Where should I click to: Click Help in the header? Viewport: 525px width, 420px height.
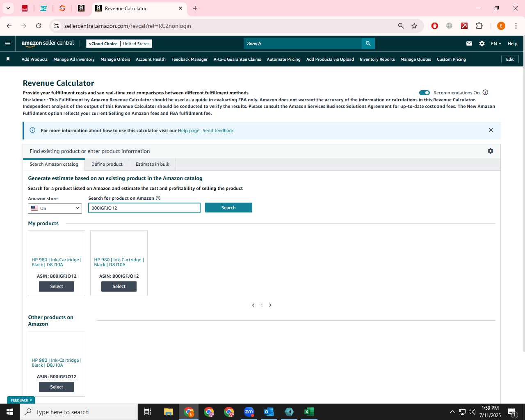[x=512, y=43]
